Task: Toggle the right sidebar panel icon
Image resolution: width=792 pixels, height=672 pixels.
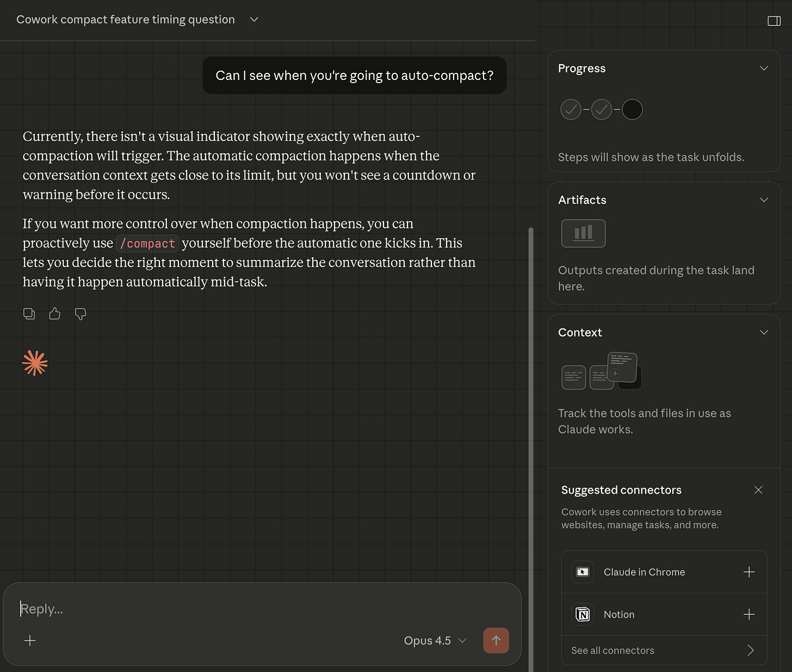Action: [x=774, y=21]
